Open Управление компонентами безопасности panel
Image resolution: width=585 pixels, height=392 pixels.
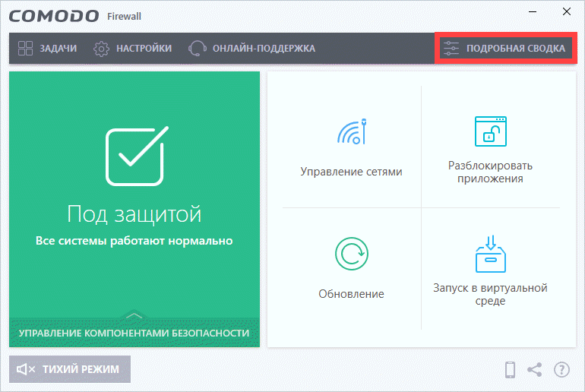(x=134, y=333)
